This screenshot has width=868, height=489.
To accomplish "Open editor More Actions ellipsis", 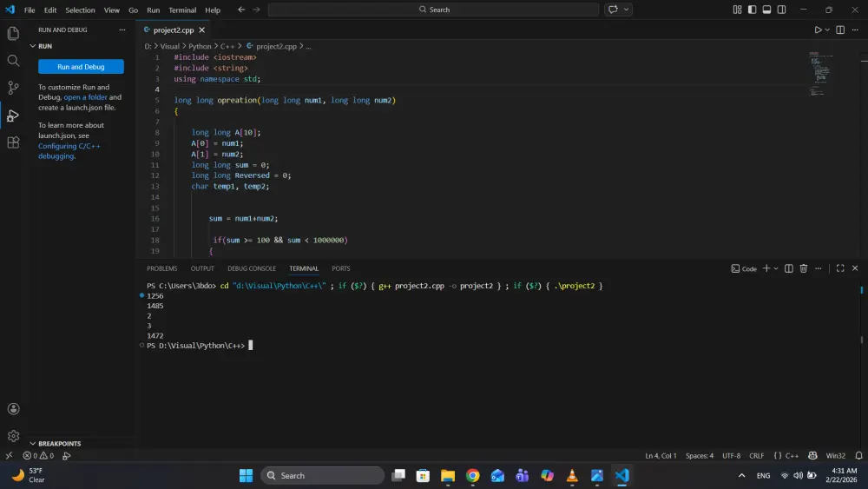I will coord(855,30).
